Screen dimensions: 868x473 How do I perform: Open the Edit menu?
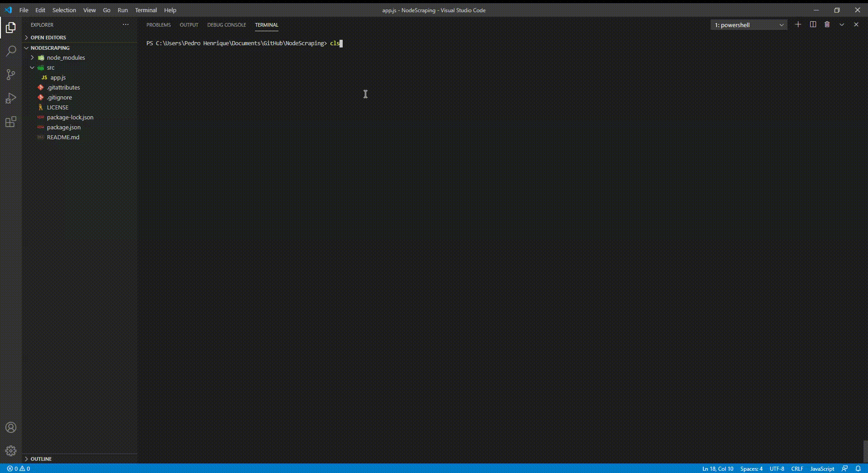tap(40, 10)
